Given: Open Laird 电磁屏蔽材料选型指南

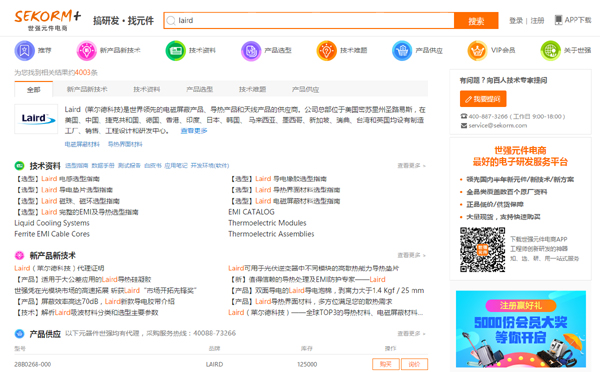Looking at the screenshot, I should pos(285,201).
